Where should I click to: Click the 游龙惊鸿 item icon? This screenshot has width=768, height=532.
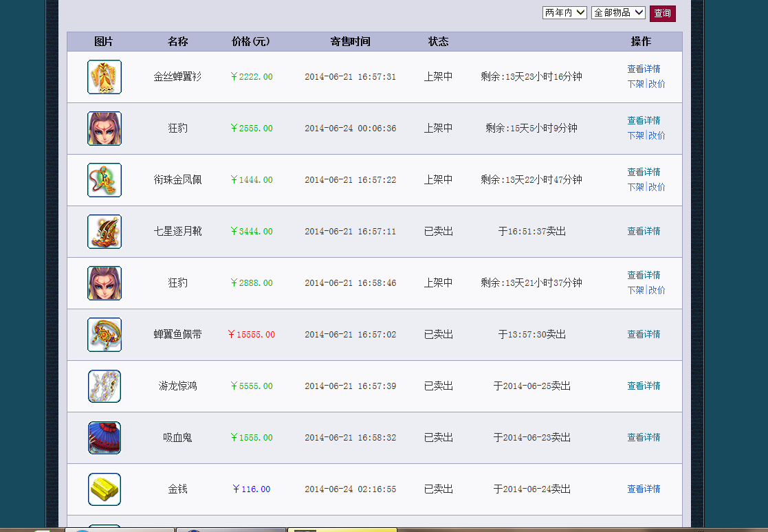pyautogui.click(x=105, y=386)
